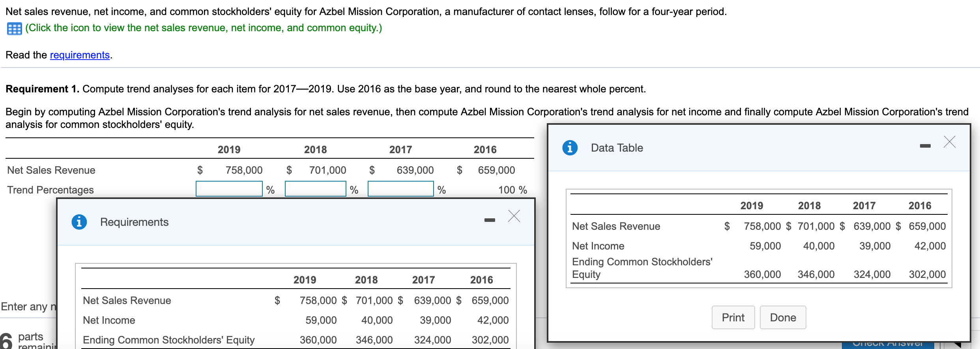Click the 100 % base year trend value
980x349 pixels.
tap(512, 190)
